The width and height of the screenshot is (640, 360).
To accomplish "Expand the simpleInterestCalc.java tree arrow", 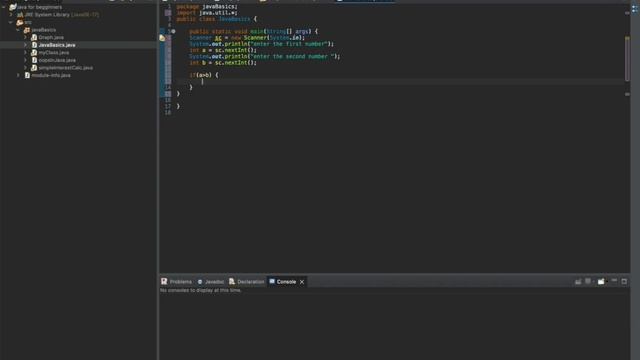I will tap(26, 68).
